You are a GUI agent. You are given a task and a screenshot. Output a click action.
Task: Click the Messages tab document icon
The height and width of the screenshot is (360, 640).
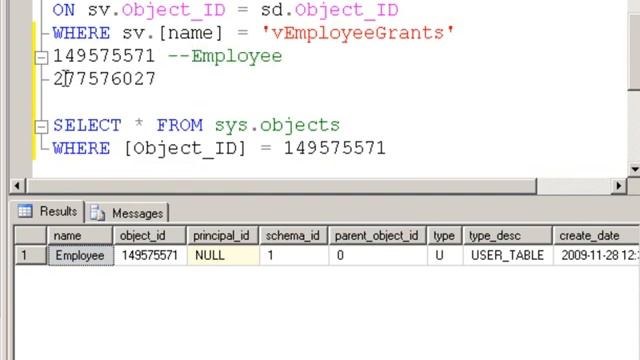click(98, 213)
